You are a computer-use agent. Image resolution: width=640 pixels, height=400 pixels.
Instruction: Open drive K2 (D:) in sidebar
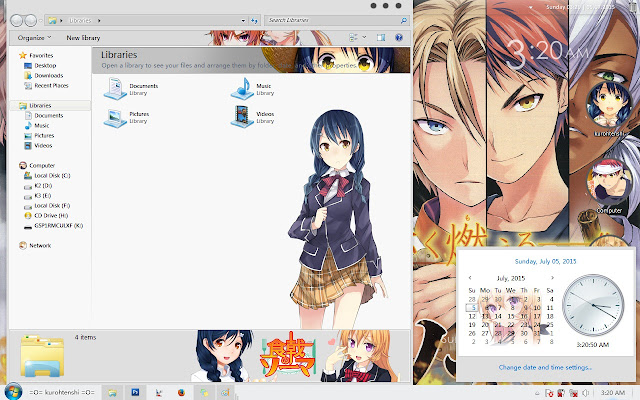(38, 185)
